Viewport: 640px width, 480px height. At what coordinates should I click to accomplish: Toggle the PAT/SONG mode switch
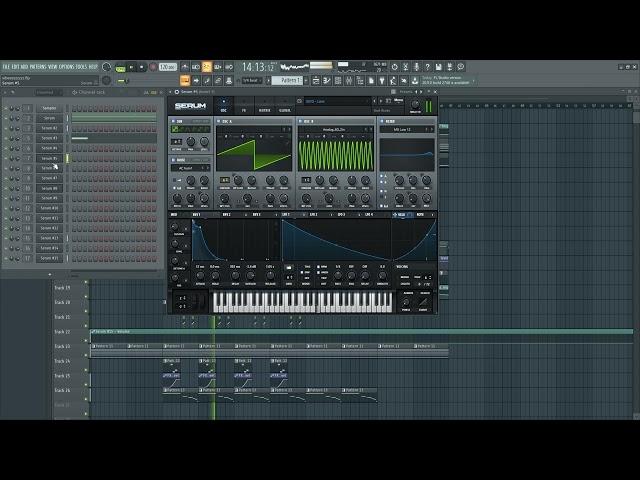120,67
